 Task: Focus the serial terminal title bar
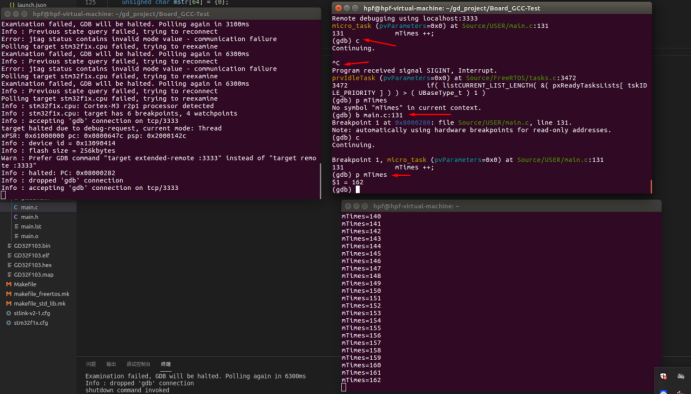click(502, 206)
